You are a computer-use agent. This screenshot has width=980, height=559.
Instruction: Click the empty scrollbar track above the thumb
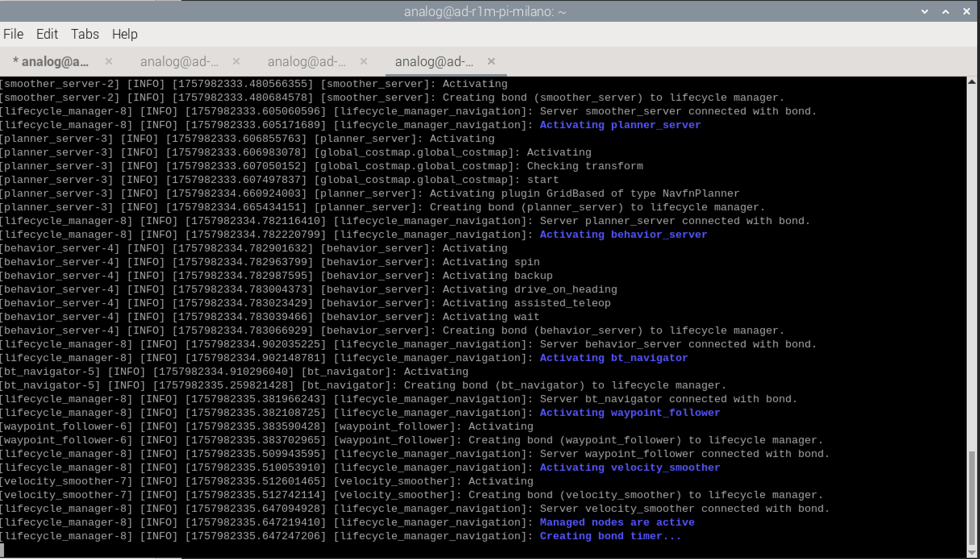coord(972,262)
